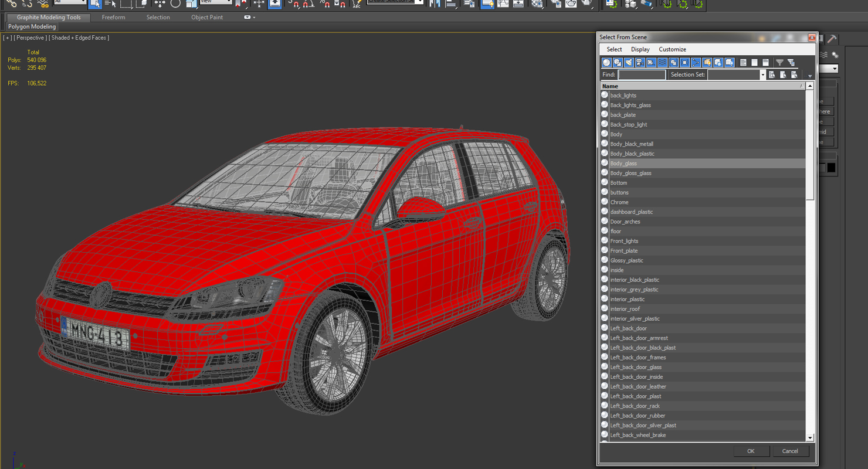Click the Display Hidden Objects icon
The image size is (868, 469).
[x=730, y=62]
